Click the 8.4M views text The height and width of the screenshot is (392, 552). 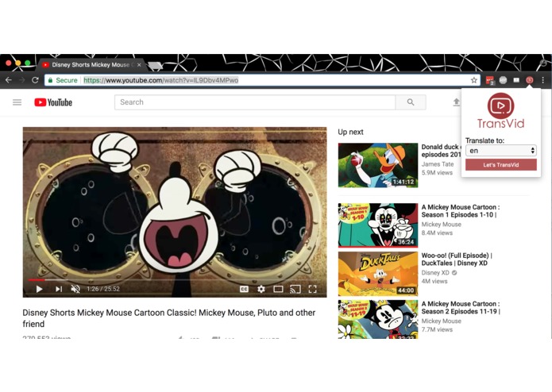click(x=437, y=233)
